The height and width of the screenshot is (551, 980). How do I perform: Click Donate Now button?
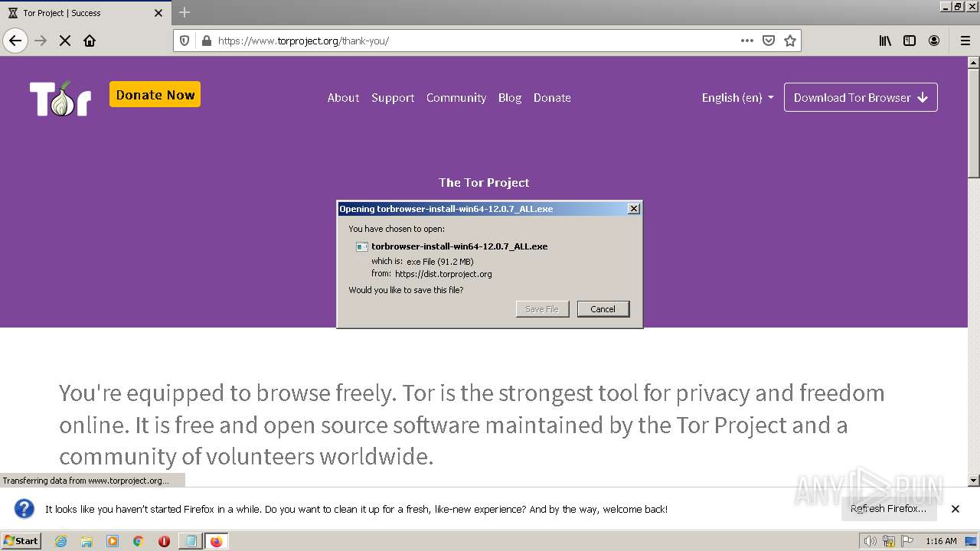coord(155,95)
